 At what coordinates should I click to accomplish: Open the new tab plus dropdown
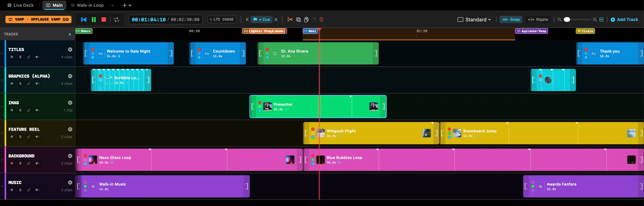[x=127, y=5]
